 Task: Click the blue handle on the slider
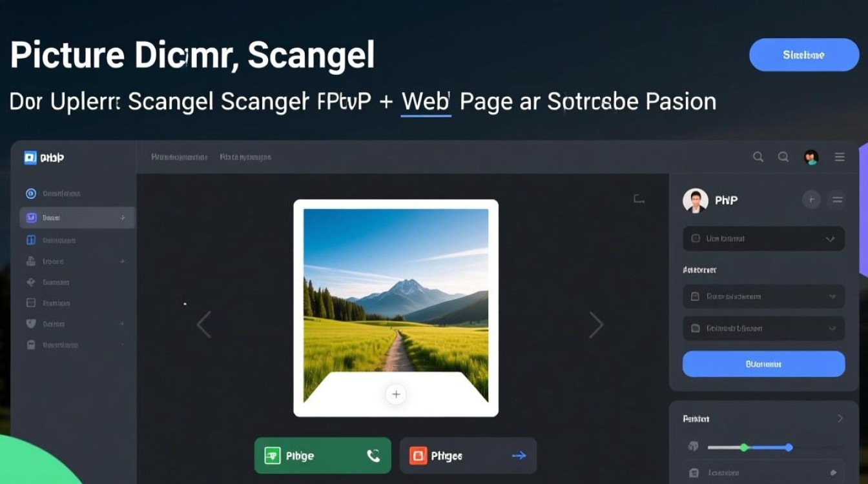(x=789, y=447)
